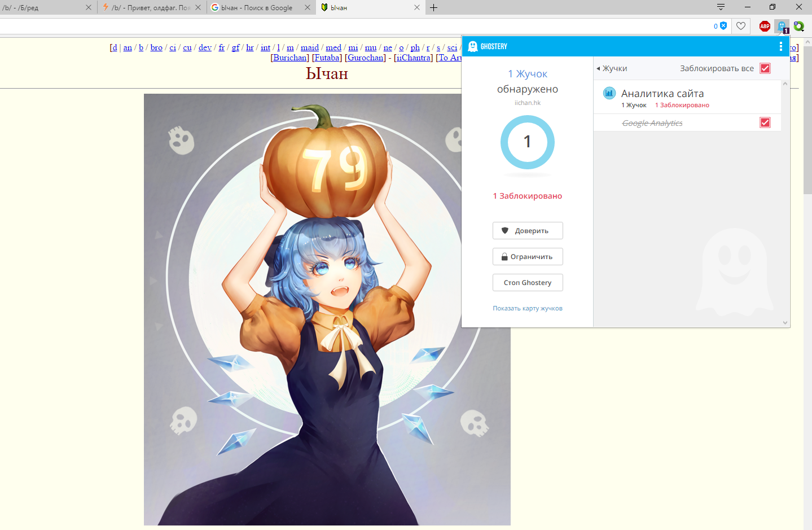The image size is (812, 530).
Task: Close the 'Привет, олдфаг' tab
Action: tap(198, 7)
